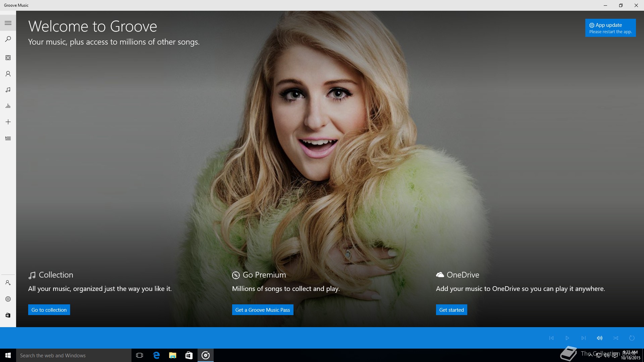The width and height of the screenshot is (644, 362).
Task: Click the OneDrive Get started button
Action: tap(451, 310)
